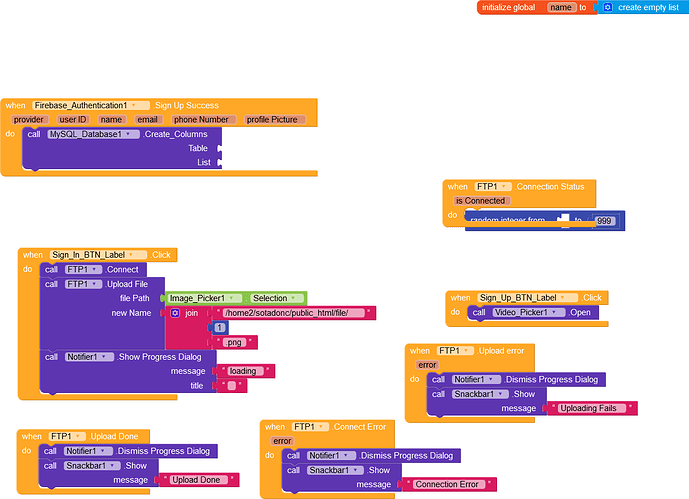
Task: Click the 999 number field
Action: 603,220
